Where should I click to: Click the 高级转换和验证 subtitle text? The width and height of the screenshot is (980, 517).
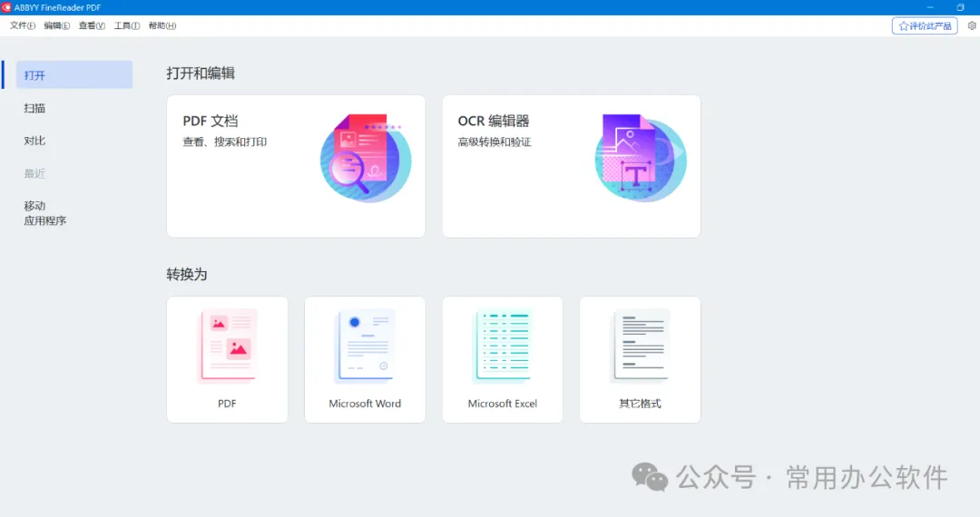coord(495,141)
